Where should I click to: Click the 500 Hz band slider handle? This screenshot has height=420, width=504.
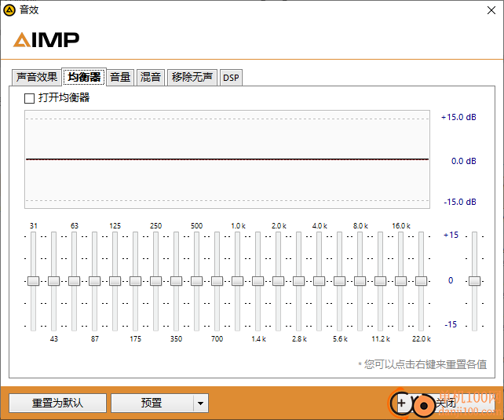click(196, 281)
